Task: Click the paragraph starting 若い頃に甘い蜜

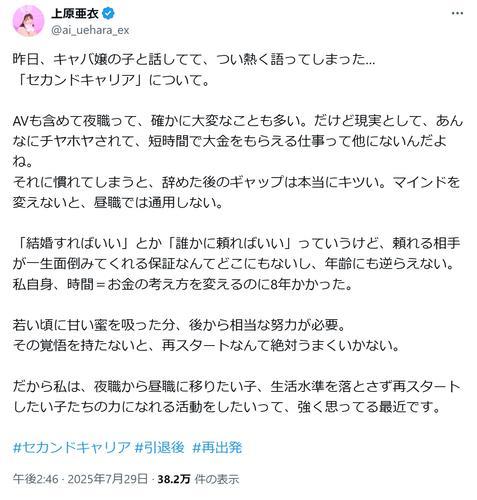Action: tap(206, 335)
